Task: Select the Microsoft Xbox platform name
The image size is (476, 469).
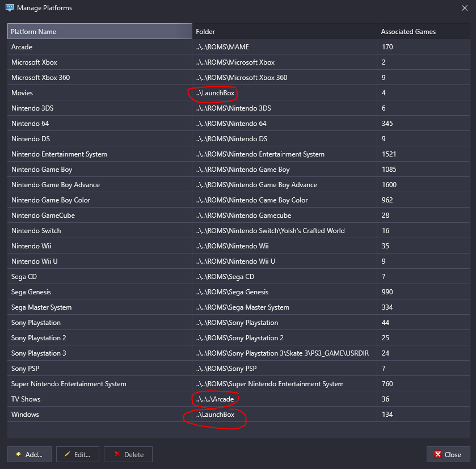Action: 34,62
